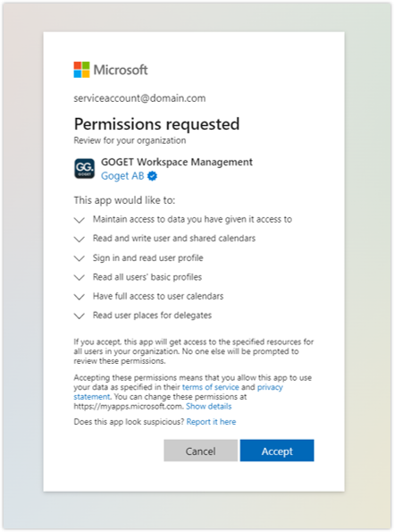Image resolution: width=394 pixels, height=532 pixels.
Task: Click the serviceaccount@domain.com account text
Action: click(139, 98)
